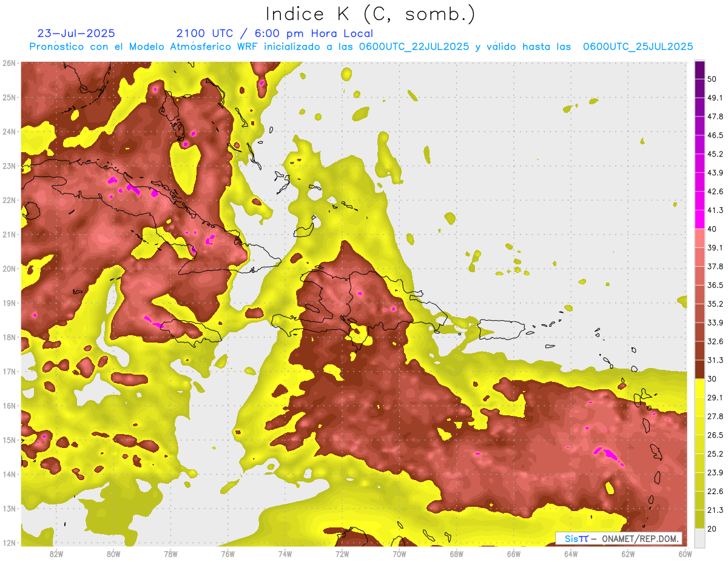Click the '19N' latitude label
728x562 pixels.
(8, 303)
